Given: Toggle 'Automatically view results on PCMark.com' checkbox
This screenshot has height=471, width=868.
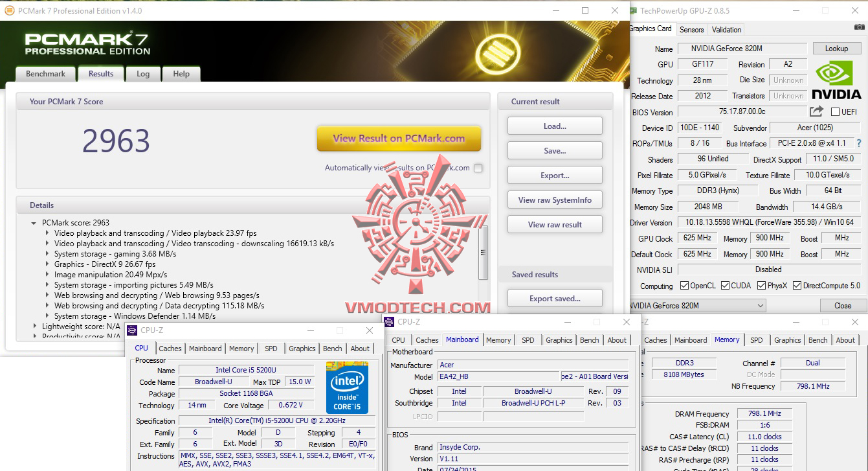Looking at the screenshot, I should coord(478,168).
